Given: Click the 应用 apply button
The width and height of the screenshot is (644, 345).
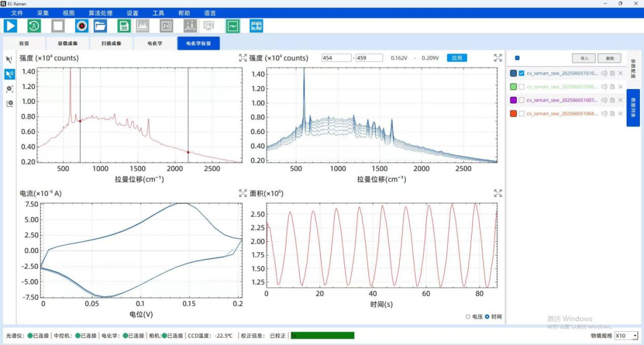Looking at the screenshot, I should pyautogui.click(x=457, y=58).
